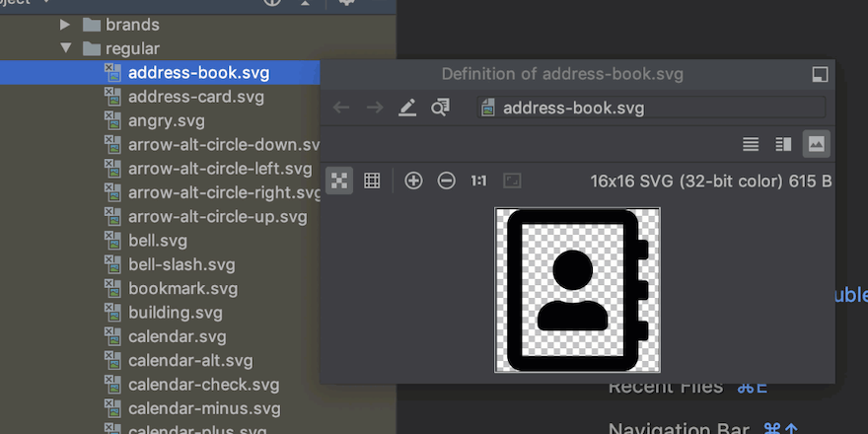The width and height of the screenshot is (868, 434).
Task: Select angry.svg in the file list
Action: (164, 120)
